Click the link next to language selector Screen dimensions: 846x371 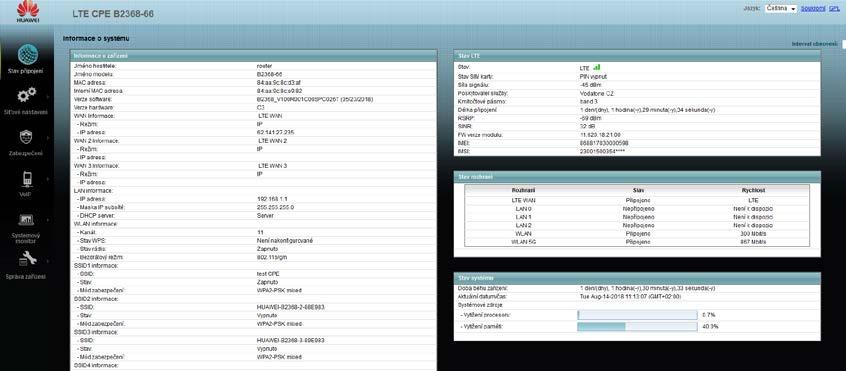[813, 9]
